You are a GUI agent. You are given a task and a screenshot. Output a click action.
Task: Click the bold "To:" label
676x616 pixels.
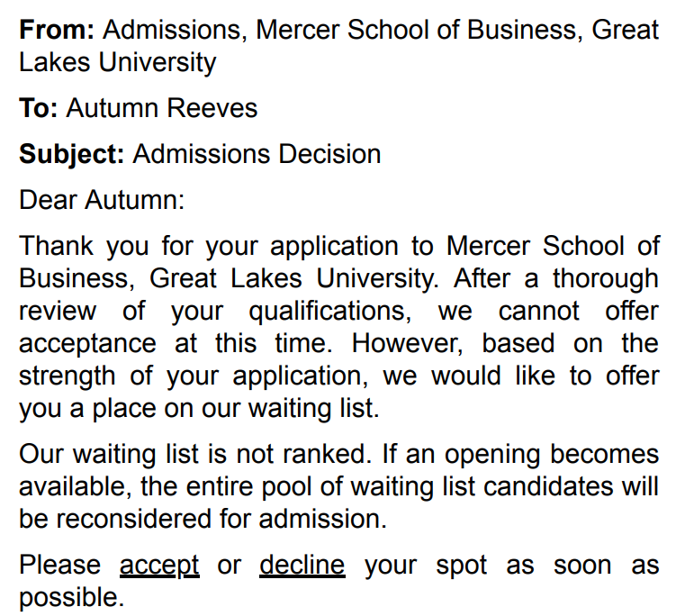(39, 109)
